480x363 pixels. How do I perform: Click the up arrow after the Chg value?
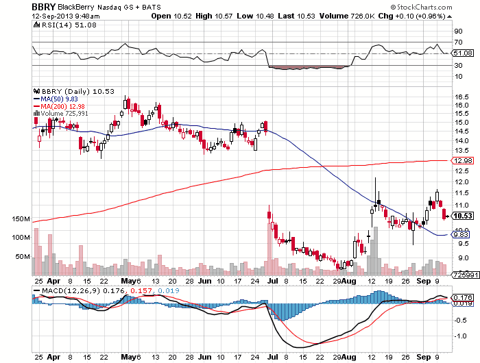point(450,16)
